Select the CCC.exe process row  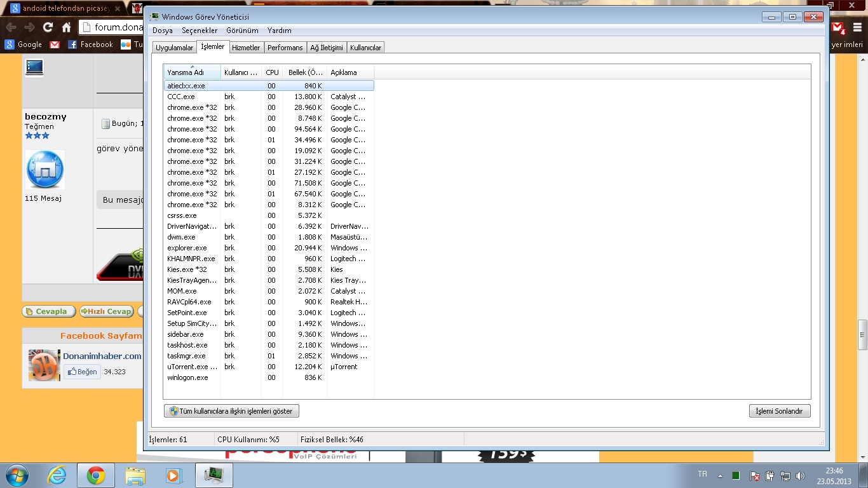pos(269,97)
